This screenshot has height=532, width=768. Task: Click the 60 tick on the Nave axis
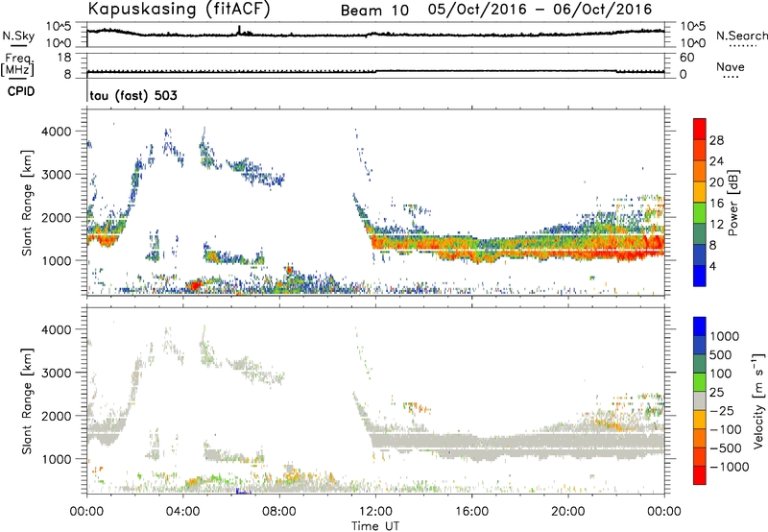(x=686, y=58)
